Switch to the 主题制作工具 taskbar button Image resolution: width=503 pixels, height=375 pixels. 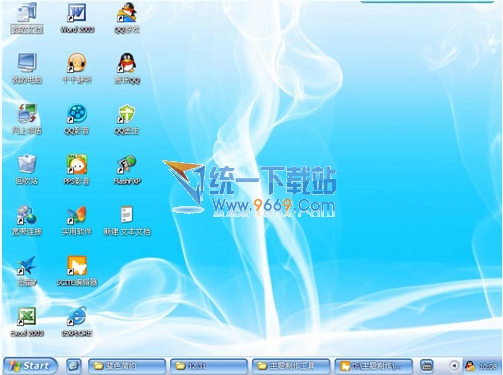click(x=291, y=366)
